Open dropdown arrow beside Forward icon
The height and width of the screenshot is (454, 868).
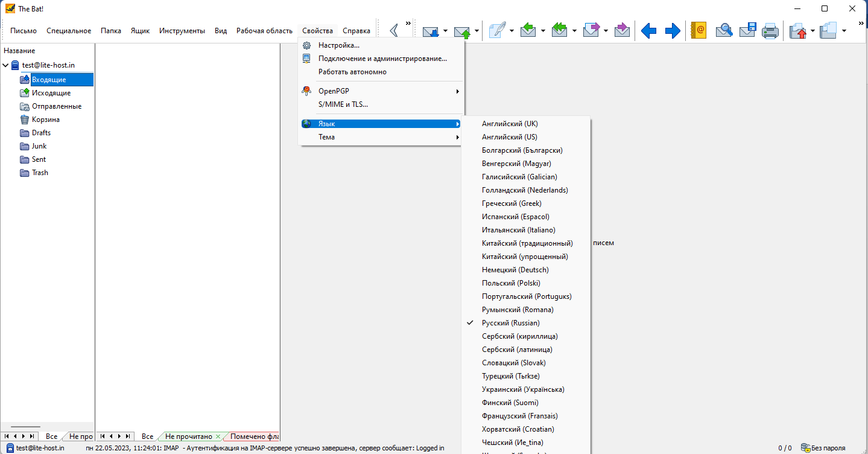click(606, 31)
